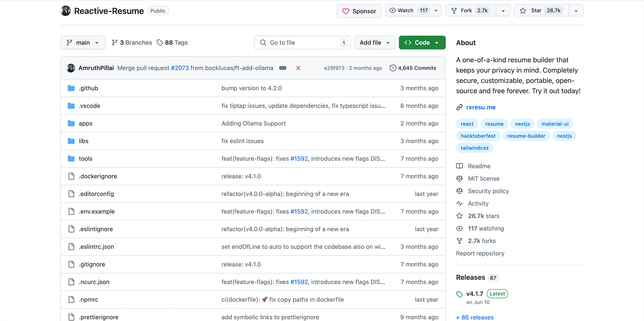
Task: Click the red failed-checks X icon
Action: tap(298, 68)
